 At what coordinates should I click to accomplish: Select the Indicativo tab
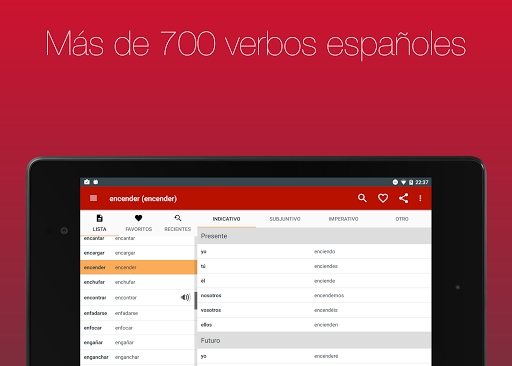226,219
